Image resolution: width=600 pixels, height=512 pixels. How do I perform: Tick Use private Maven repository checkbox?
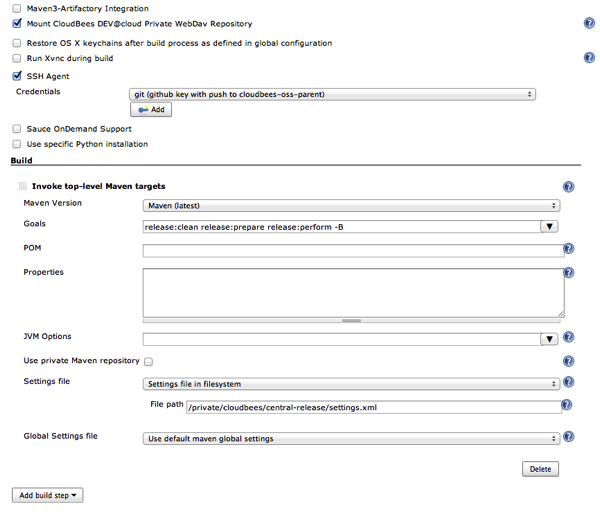(x=148, y=362)
